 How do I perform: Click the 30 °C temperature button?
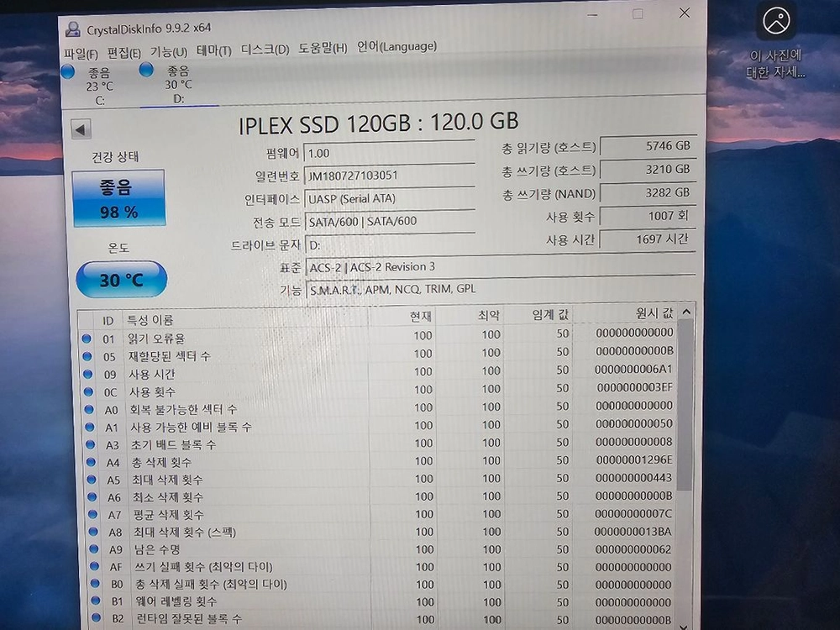coord(122,280)
